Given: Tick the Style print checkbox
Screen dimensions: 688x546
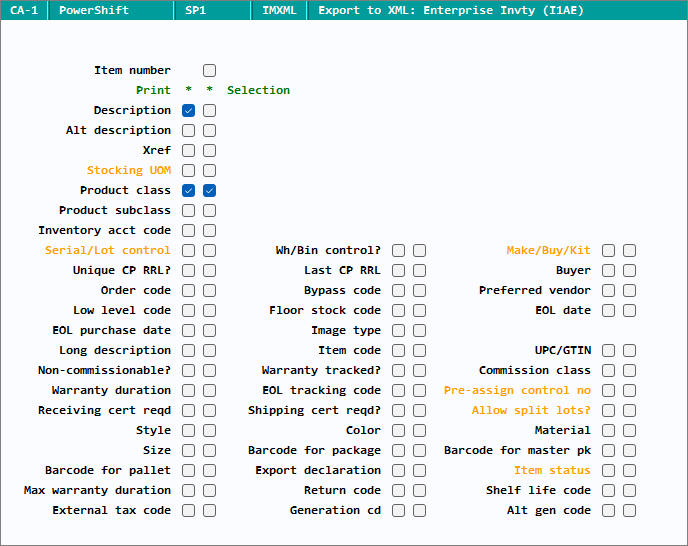Looking at the screenshot, I should 188,430.
